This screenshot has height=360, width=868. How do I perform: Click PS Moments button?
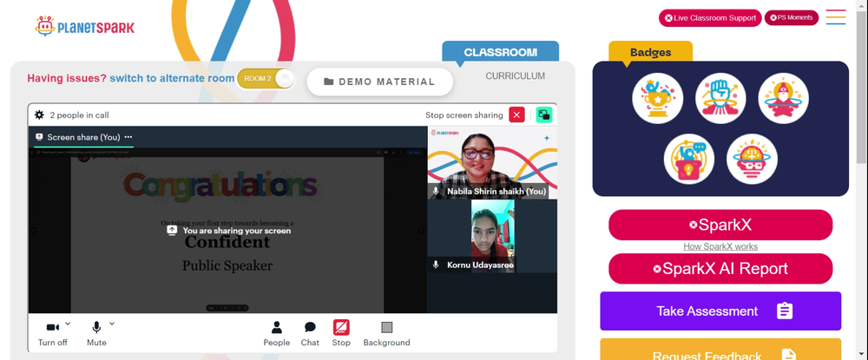(792, 17)
